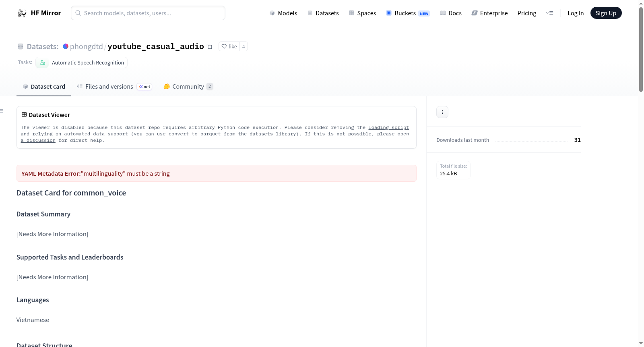
Task: Open the three-dot options menu button
Action: coord(442,112)
